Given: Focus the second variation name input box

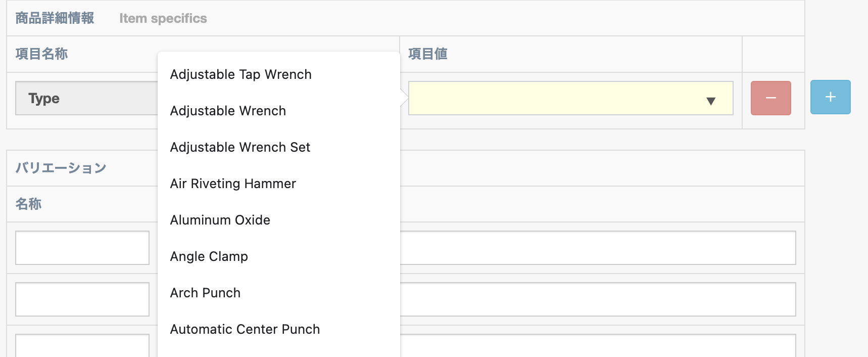Looking at the screenshot, I should tap(82, 299).
